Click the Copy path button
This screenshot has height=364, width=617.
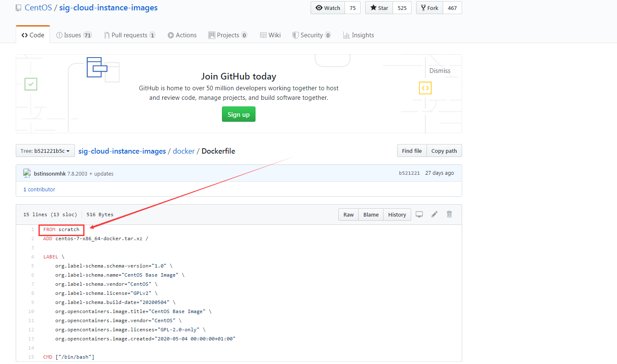click(x=444, y=151)
